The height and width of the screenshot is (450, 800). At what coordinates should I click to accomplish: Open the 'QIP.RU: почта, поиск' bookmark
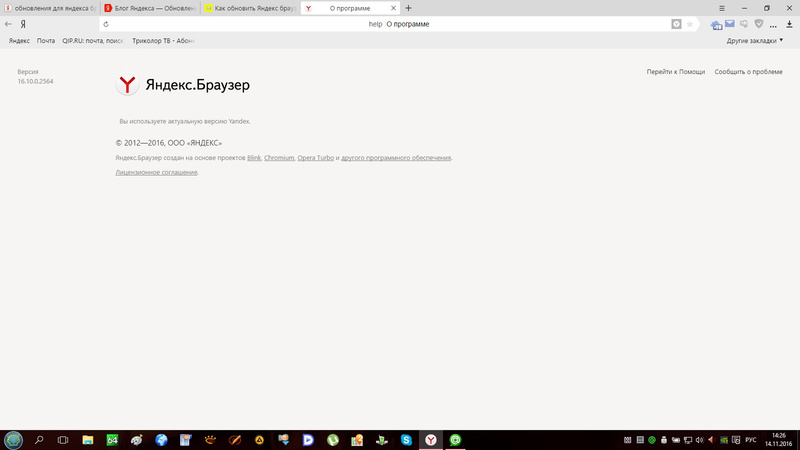[93, 41]
